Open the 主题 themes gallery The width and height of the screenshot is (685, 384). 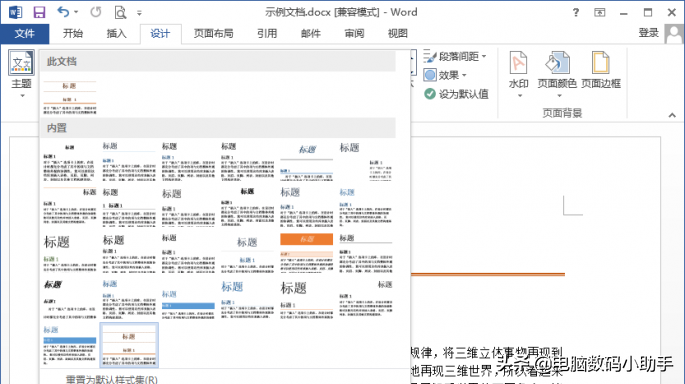click(21, 74)
